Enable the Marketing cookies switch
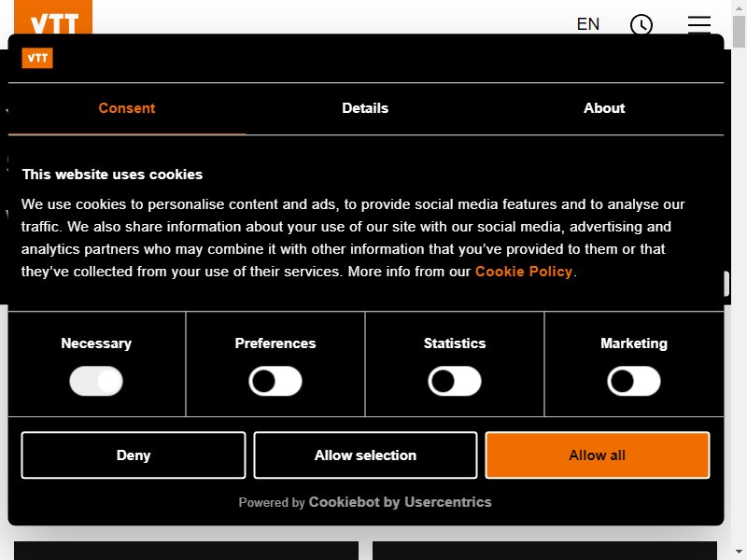 click(x=634, y=381)
